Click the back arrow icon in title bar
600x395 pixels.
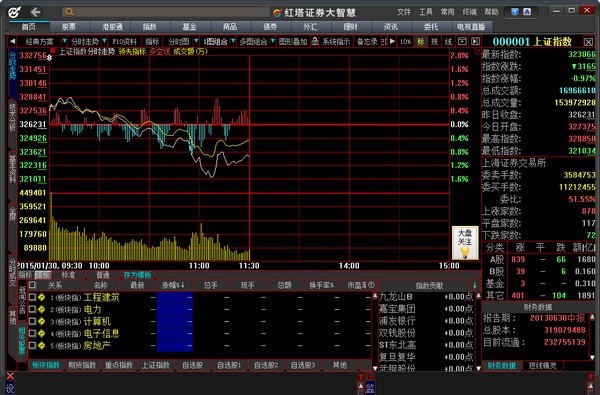tap(36, 12)
